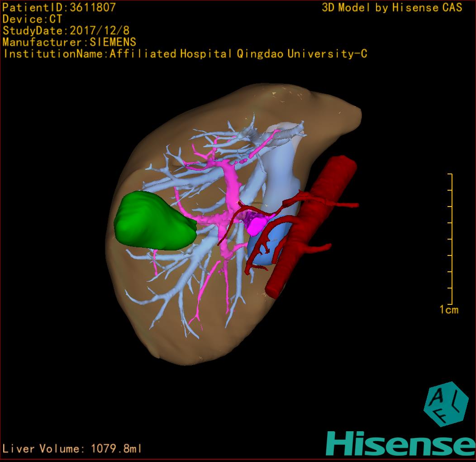Click the 1cm scale label
The image size is (476, 462).
coord(449,310)
